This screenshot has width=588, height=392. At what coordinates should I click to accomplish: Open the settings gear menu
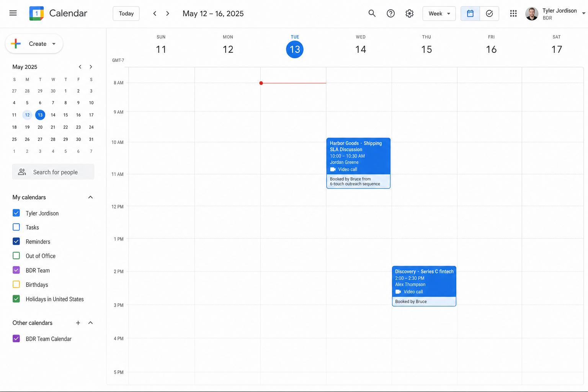pyautogui.click(x=410, y=13)
